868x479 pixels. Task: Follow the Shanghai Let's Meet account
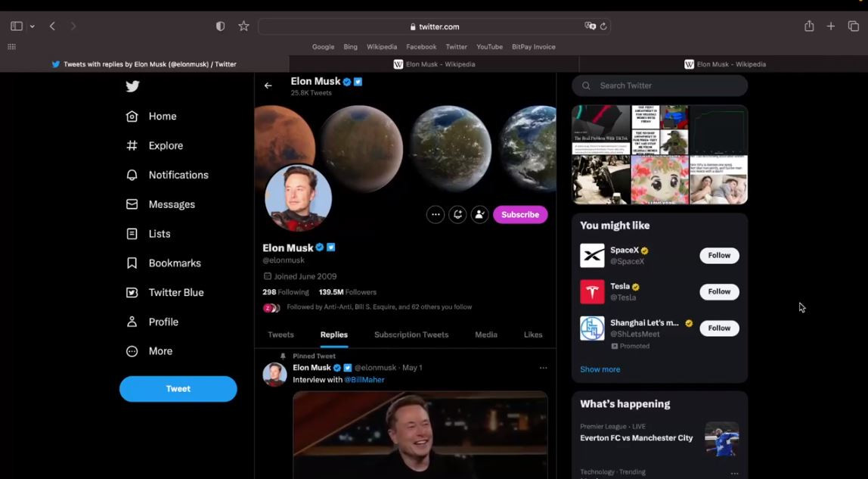(719, 328)
